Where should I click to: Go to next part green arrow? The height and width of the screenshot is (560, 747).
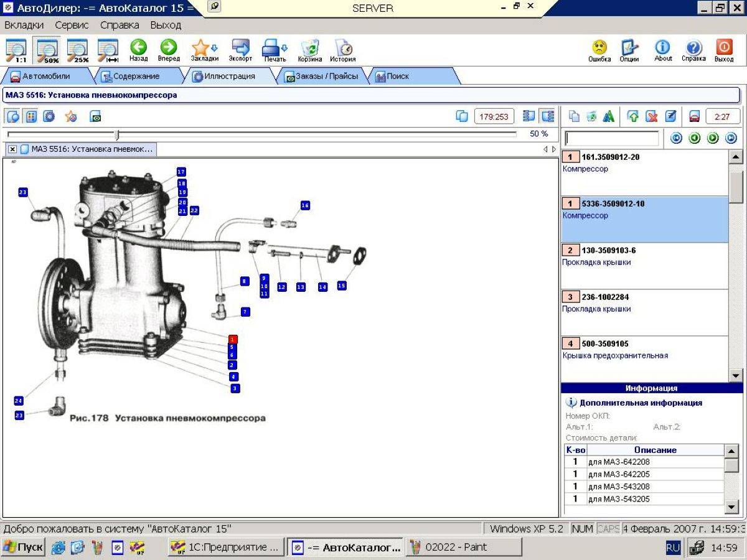(x=713, y=138)
